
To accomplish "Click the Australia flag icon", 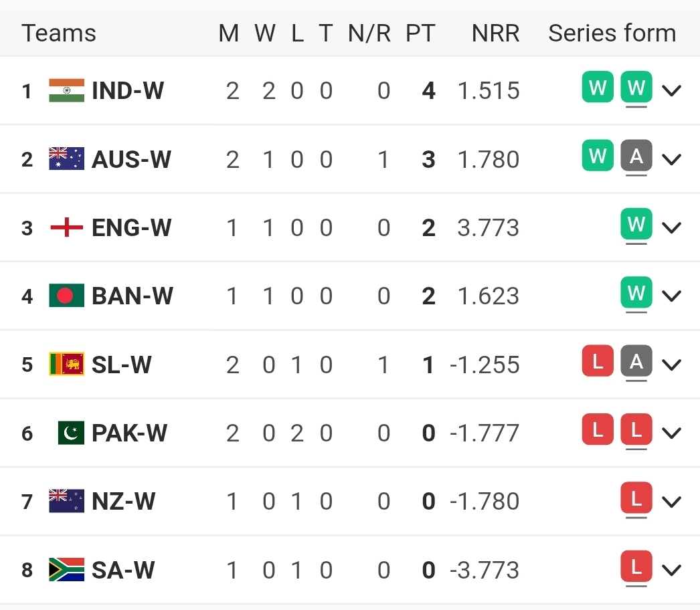I will tap(67, 159).
